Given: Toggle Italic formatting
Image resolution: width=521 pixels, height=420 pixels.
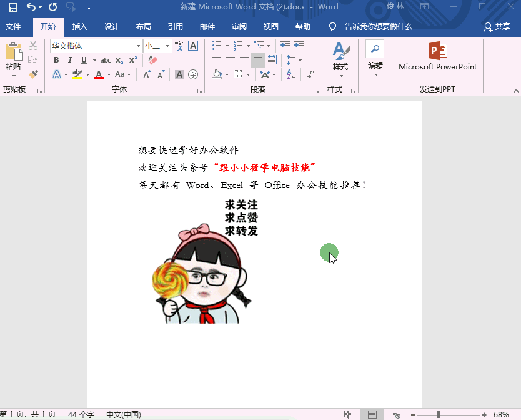Looking at the screenshot, I should [70, 60].
